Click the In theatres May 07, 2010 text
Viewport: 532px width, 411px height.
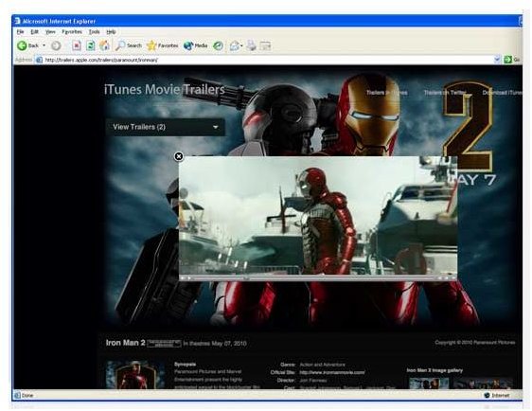point(215,344)
